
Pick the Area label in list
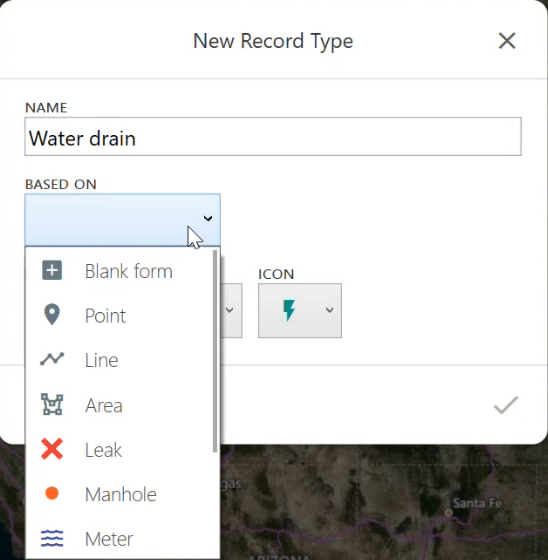tap(104, 405)
